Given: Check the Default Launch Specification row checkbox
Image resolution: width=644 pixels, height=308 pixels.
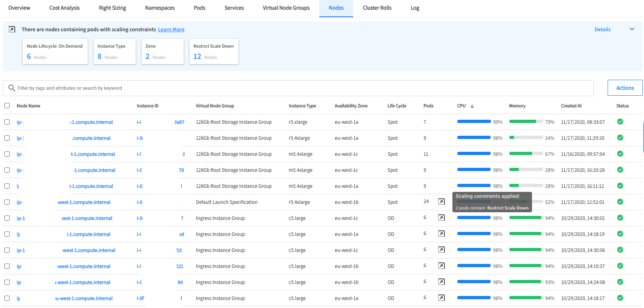Looking at the screenshot, I should click(7, 202).
